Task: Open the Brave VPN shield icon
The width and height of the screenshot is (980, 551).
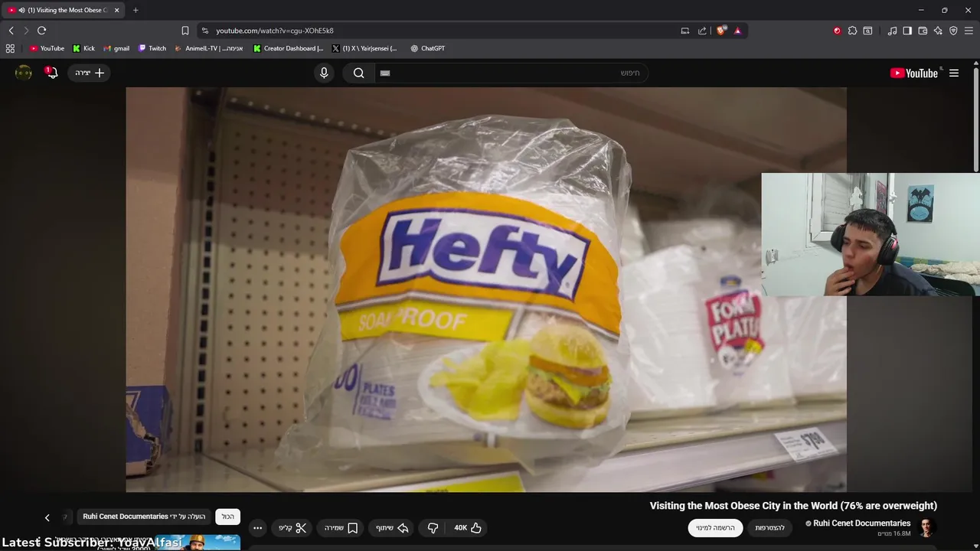Action: click(953, 31)
